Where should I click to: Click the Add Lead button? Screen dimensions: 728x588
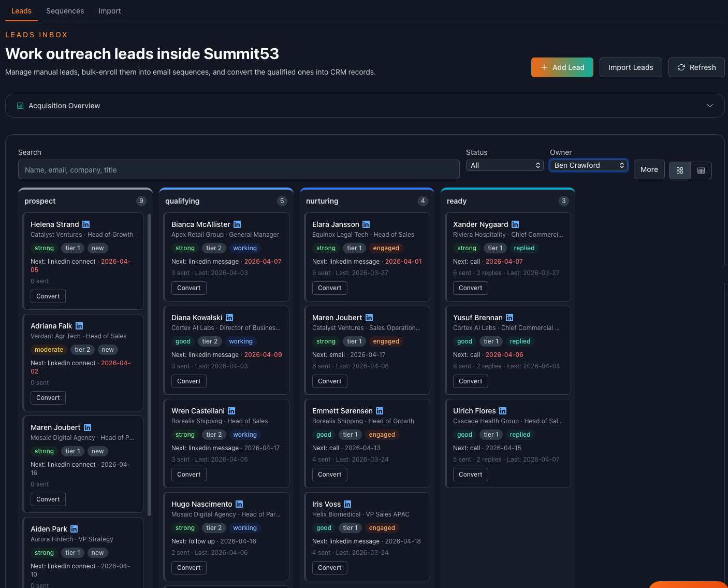pyautogui.click(x=562, y=67)
